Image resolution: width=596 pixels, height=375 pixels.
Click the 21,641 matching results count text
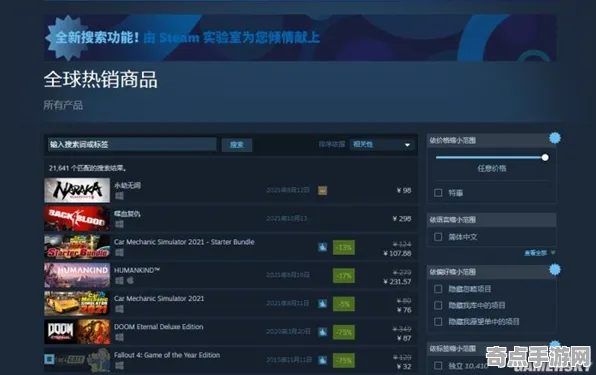pos(88,168)
